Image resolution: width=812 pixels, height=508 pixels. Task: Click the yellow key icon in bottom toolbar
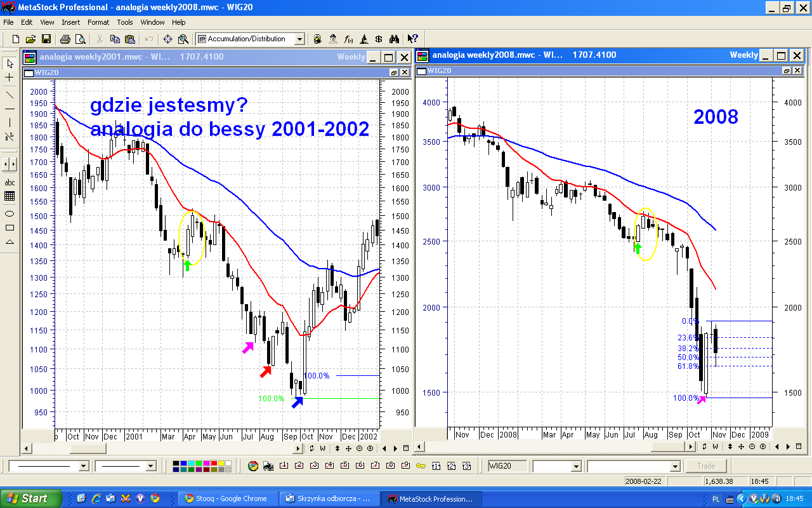point(421,466)
